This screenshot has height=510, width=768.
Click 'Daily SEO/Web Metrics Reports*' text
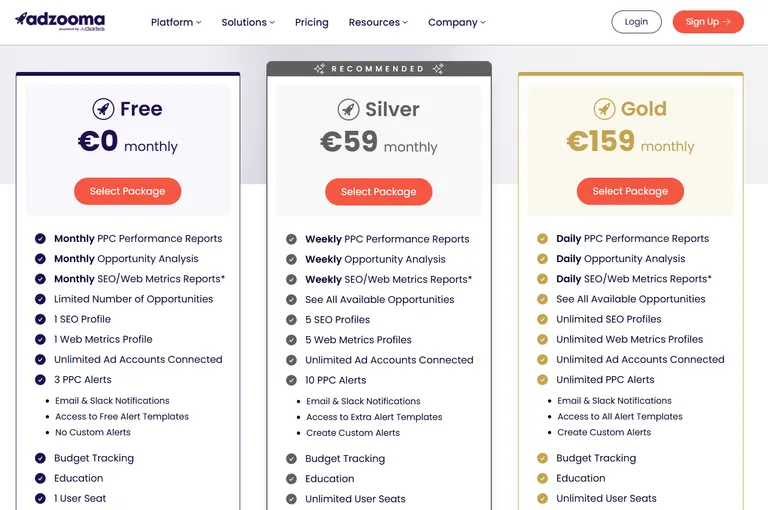[634, 279]
